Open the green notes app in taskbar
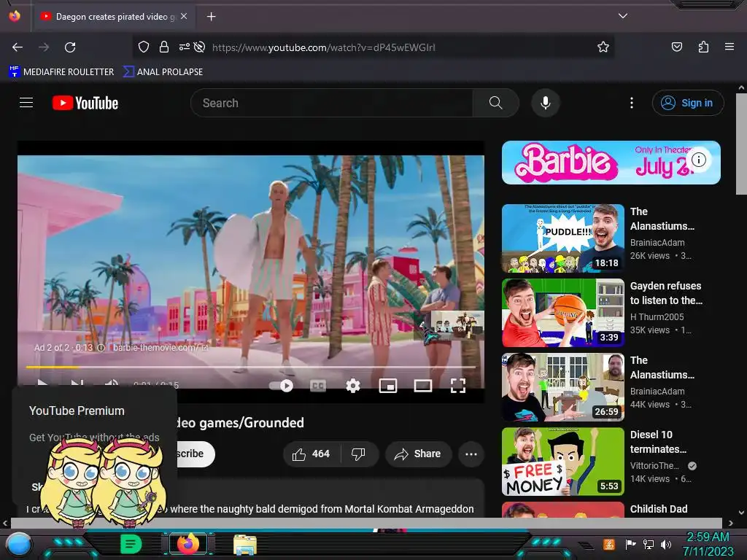The image size is (747, 560). pyautogui.click(x=131, y=544)
